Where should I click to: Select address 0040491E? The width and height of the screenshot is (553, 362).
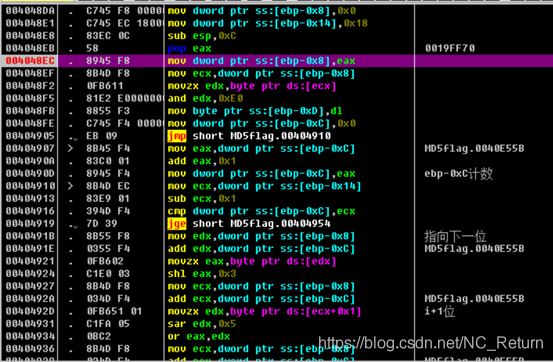point(30,249)
